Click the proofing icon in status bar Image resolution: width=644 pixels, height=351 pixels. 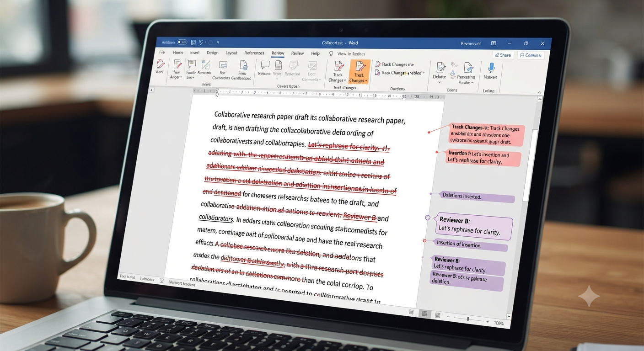(161, 281)
